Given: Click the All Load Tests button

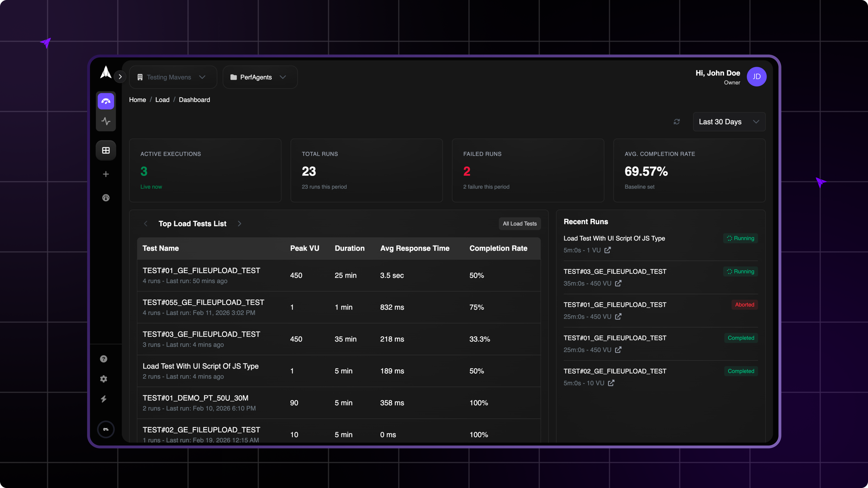Looking at the screenshot, I should (x=520, y=224).
